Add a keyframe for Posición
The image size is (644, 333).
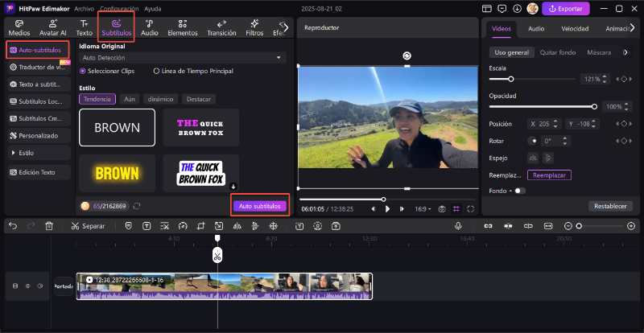[623, 124]
